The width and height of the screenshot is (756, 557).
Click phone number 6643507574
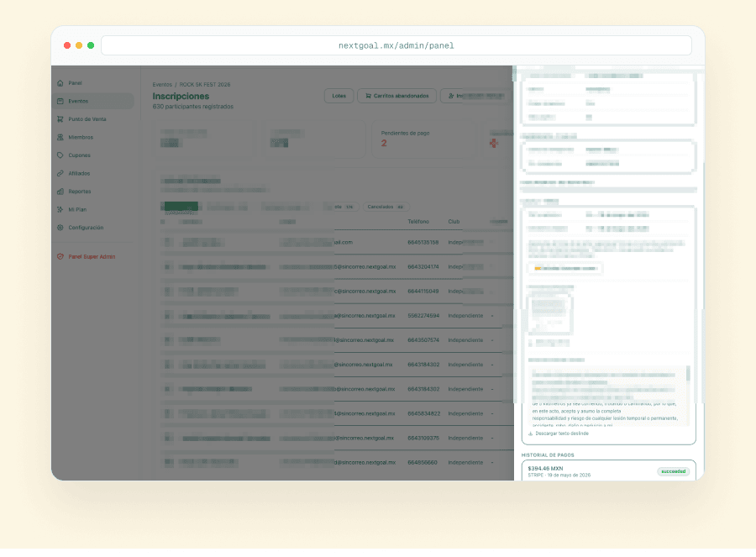[x=423, y=340]
